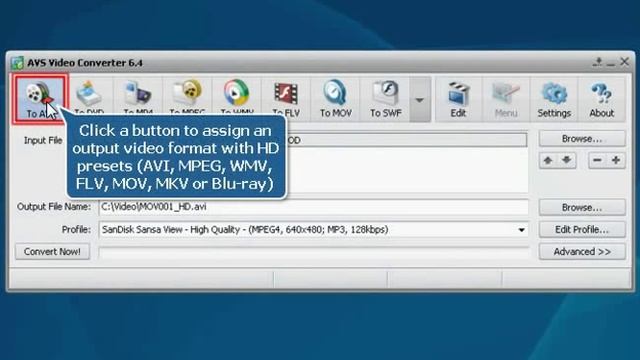640x360 pixels.
Task: Remove file with minus button
Action: coord(597,160)
